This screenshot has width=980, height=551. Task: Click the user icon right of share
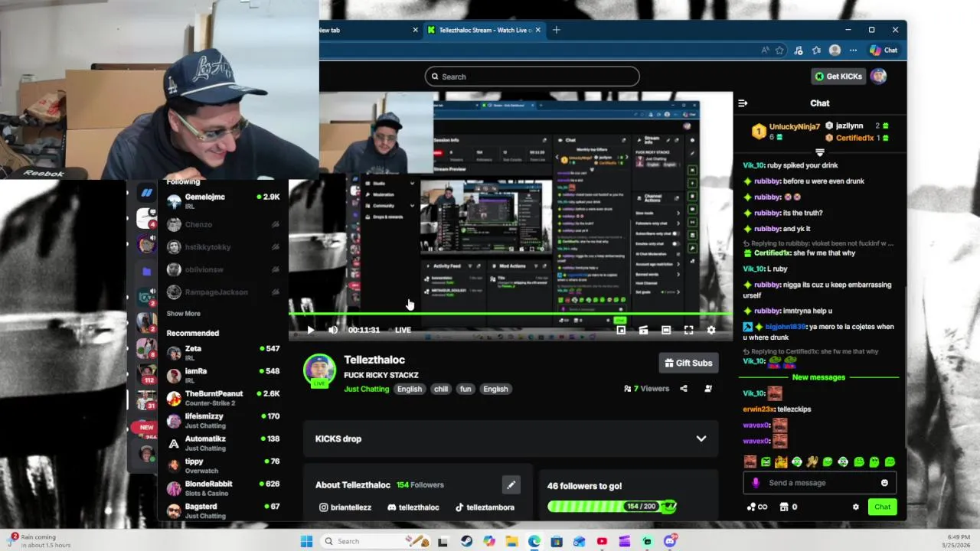click(708, 389)
